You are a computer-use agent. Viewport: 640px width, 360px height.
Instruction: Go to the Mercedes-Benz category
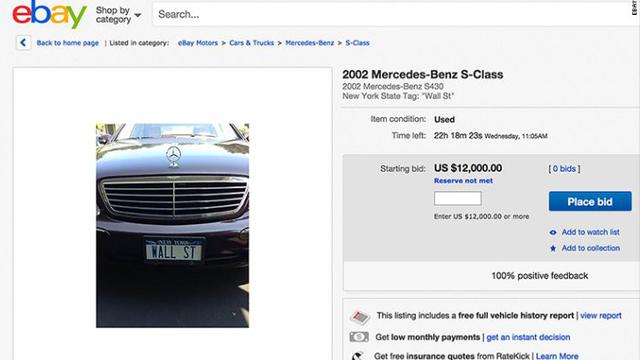click(x=309, y=43)
